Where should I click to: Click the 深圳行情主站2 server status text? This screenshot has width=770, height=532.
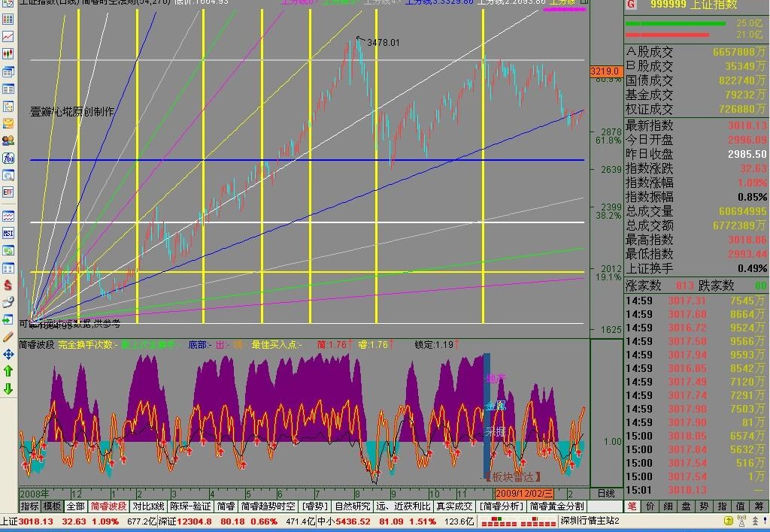tap(590, 521)
